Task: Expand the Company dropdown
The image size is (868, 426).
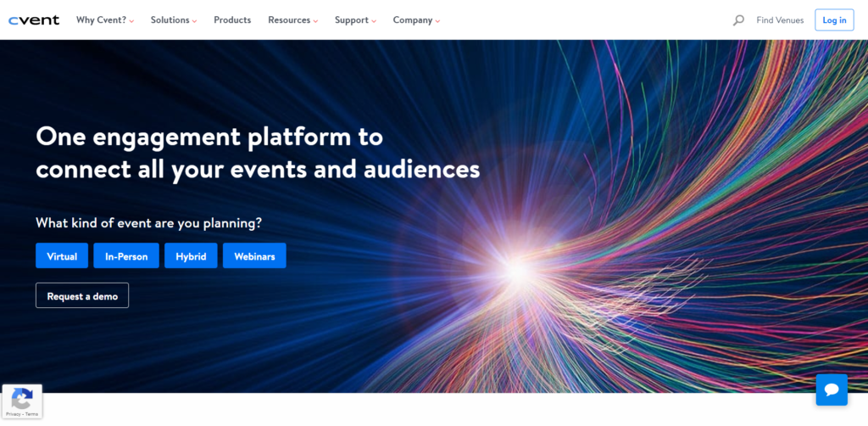Action: pos(416,20)
